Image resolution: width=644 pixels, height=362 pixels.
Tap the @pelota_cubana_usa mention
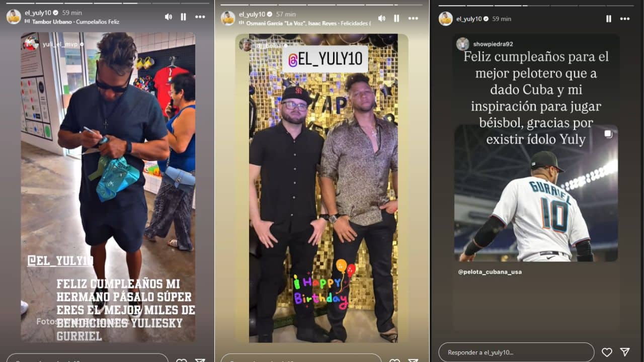[490, 272]
